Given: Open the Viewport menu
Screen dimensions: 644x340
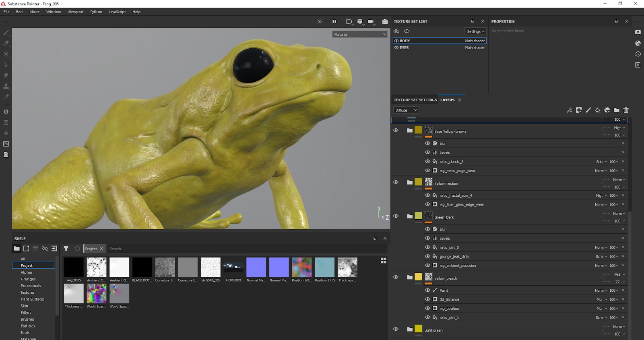Looking at the screenshot, I should (75, 12).
